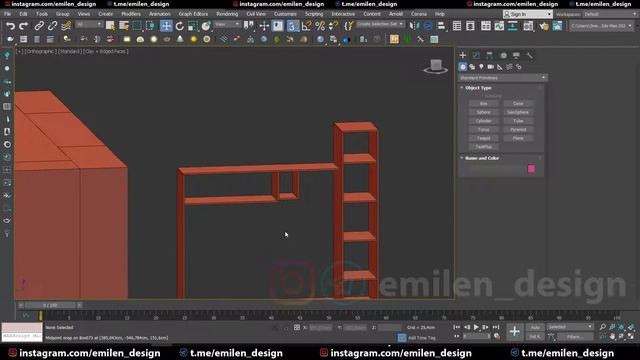Toggle Select and Manipulate mode

pos(264,26)
